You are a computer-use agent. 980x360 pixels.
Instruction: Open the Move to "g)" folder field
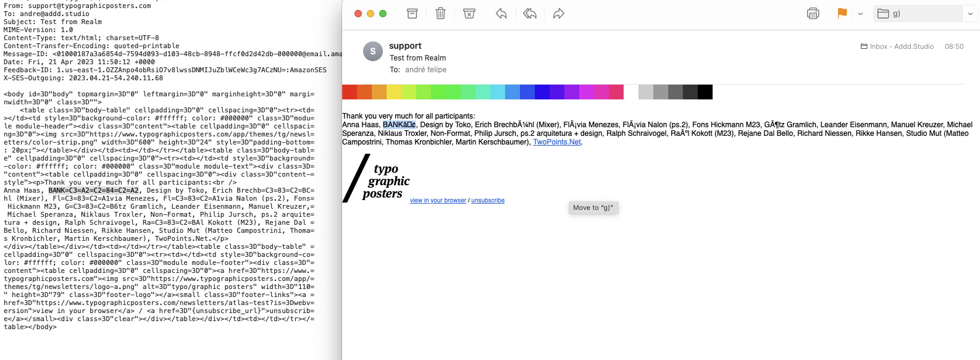pos(917,14)
